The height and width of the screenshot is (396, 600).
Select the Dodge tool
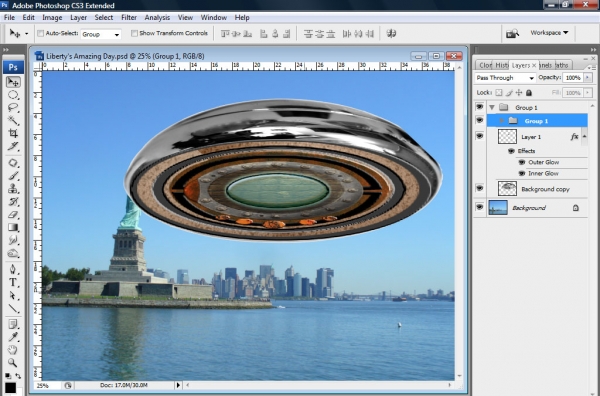13,253
